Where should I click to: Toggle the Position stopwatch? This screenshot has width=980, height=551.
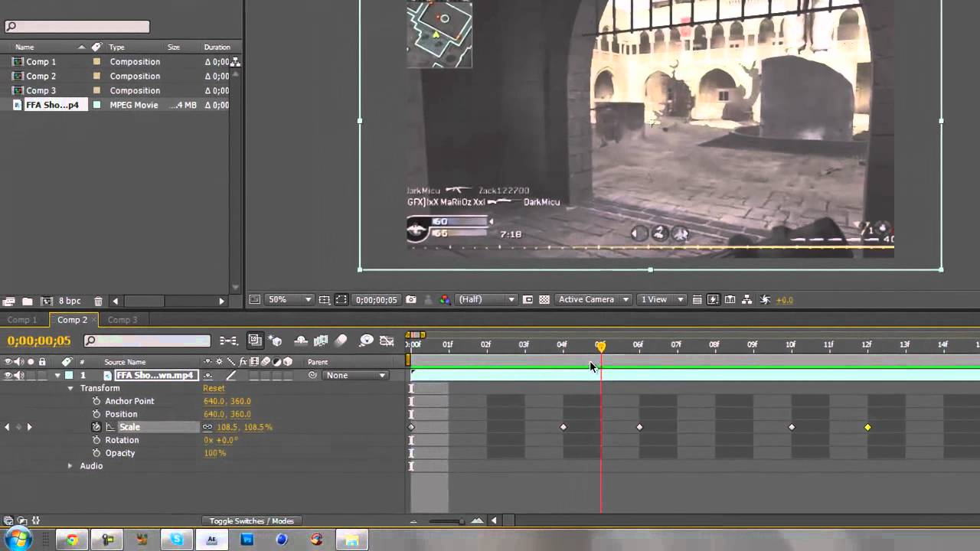point(96,414)
